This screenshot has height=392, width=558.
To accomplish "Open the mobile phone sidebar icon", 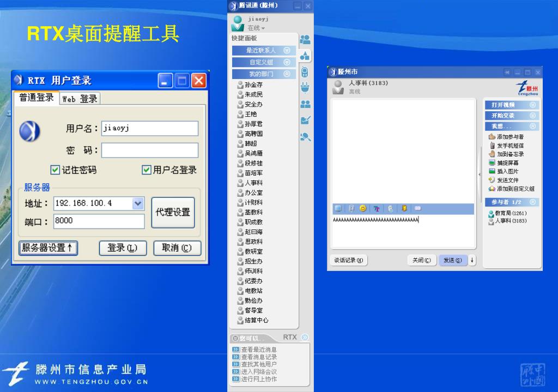I will 305,72.
